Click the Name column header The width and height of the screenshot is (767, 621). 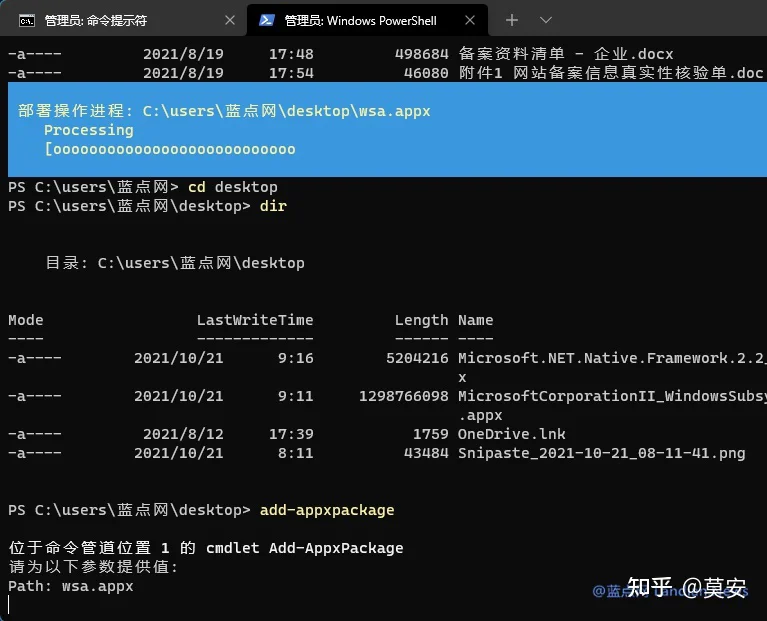(x=475, y=320)
